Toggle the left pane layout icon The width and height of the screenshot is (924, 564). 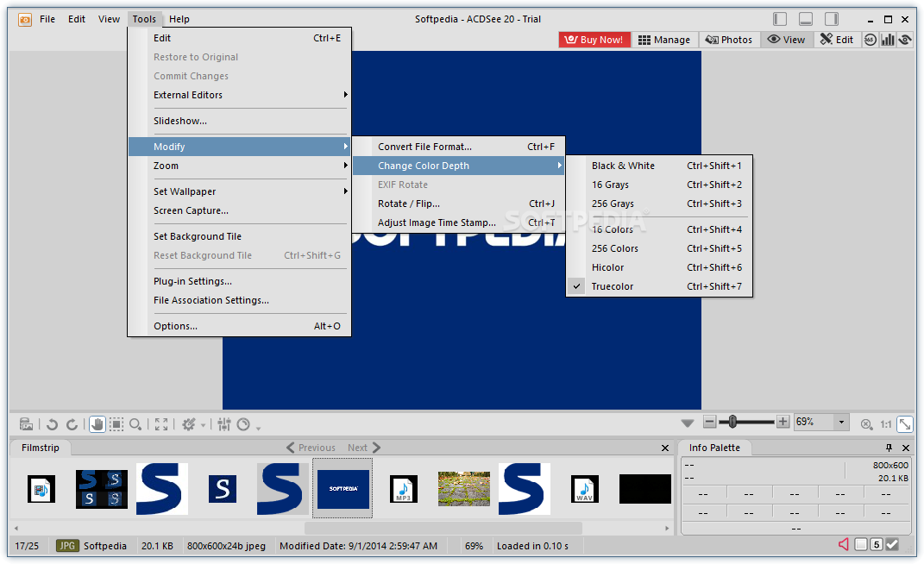pos(780,19)
